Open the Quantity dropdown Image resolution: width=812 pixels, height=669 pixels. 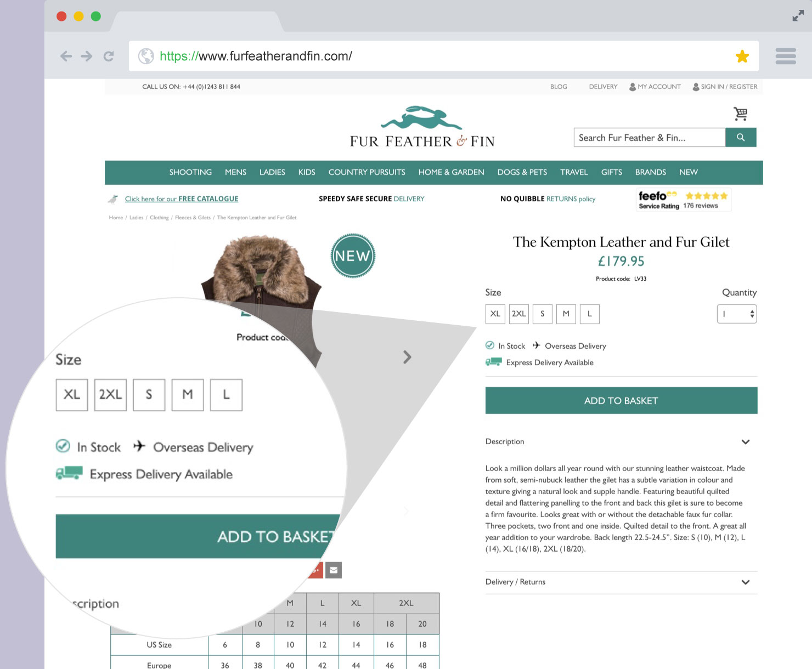[x=737, y=314]
